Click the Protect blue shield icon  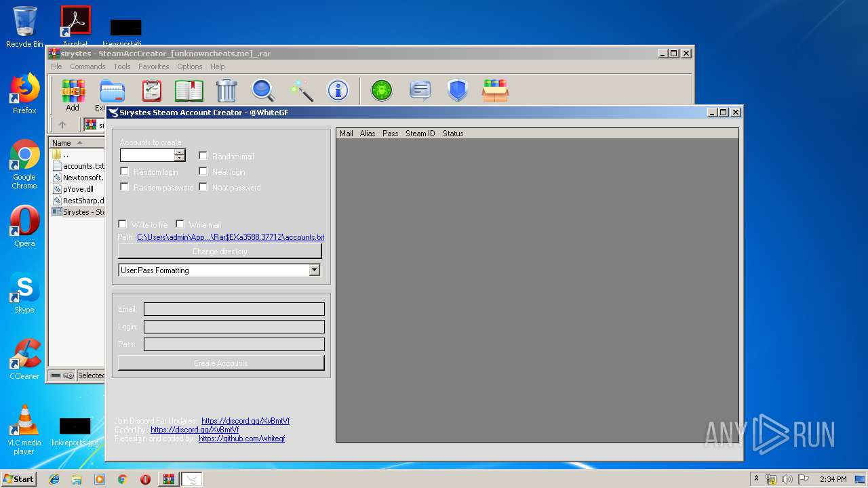458,91
